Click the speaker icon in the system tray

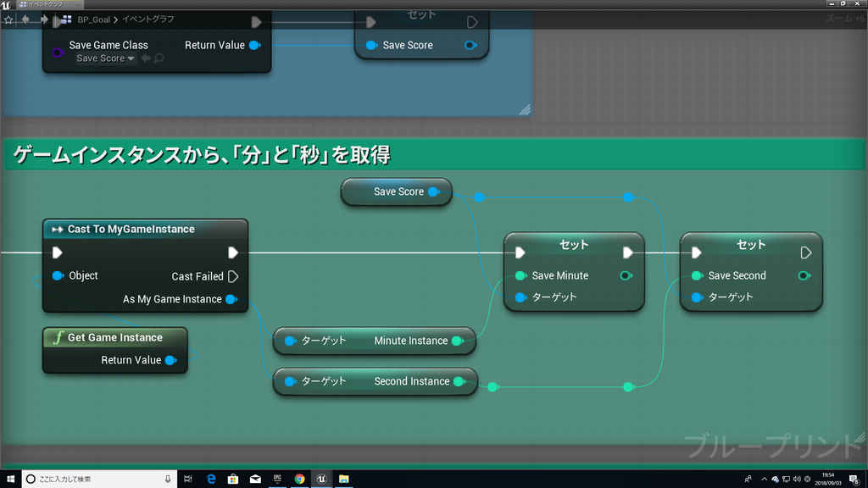797,479
